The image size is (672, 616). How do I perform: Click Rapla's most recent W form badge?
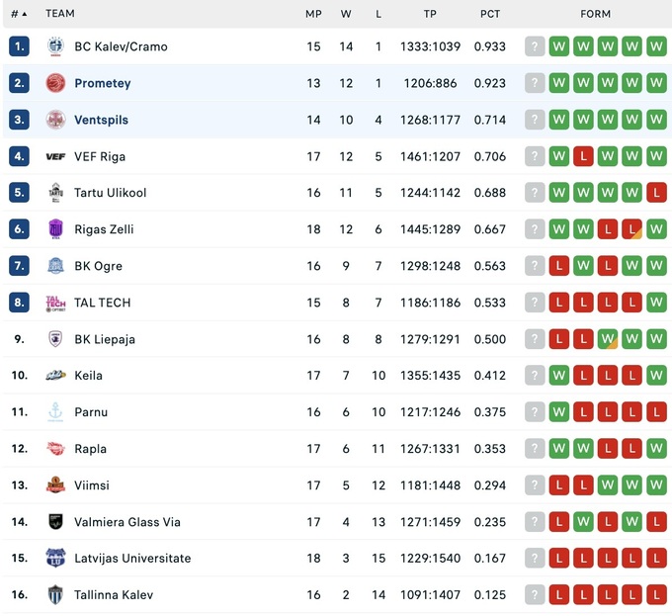[656, 449]
